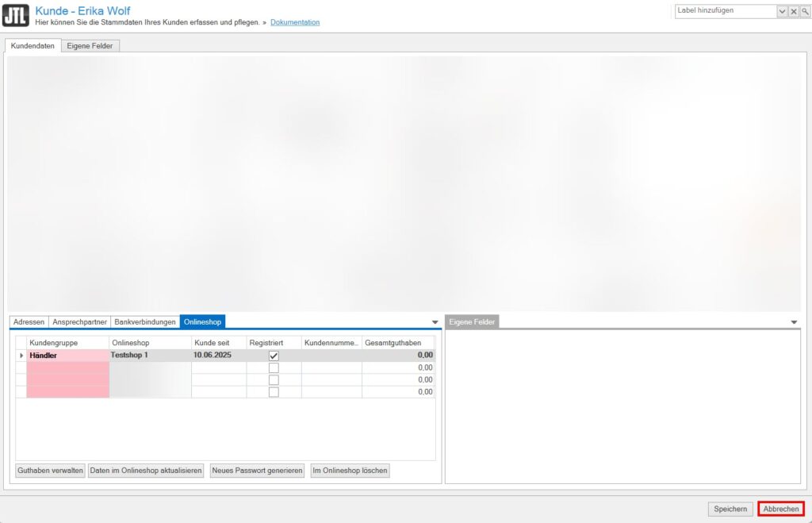Generate a new password with Neues Passwort generieren
This screenshot has height=523, width=812.
257,470
